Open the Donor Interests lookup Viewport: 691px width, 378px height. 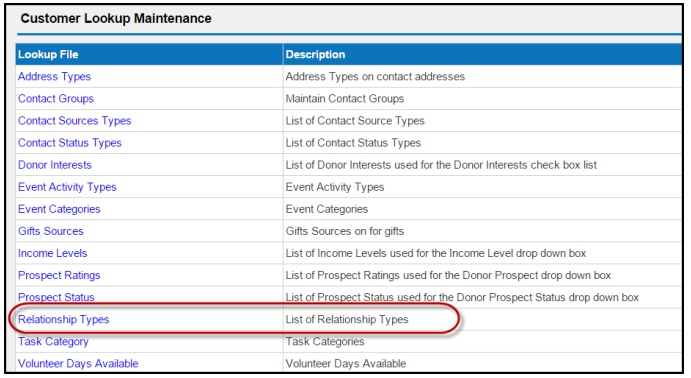click(55, 165)
